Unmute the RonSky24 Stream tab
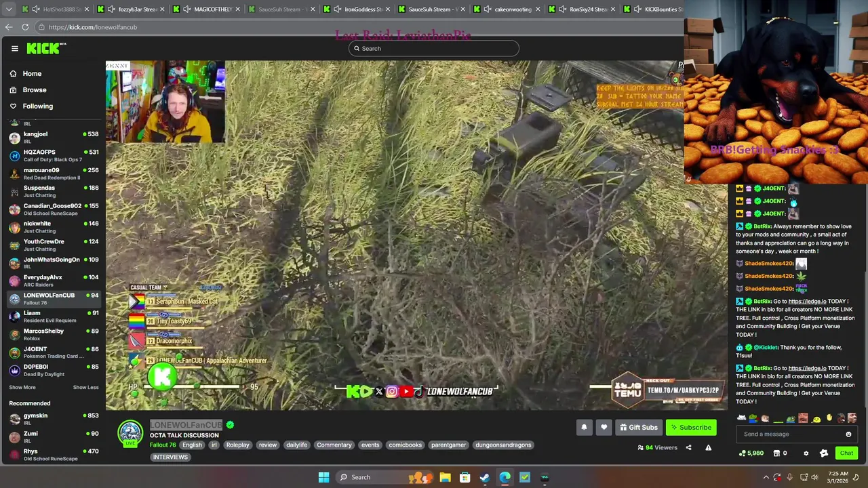The width and height of the screenshot is (868, 488). coord(563,9)
